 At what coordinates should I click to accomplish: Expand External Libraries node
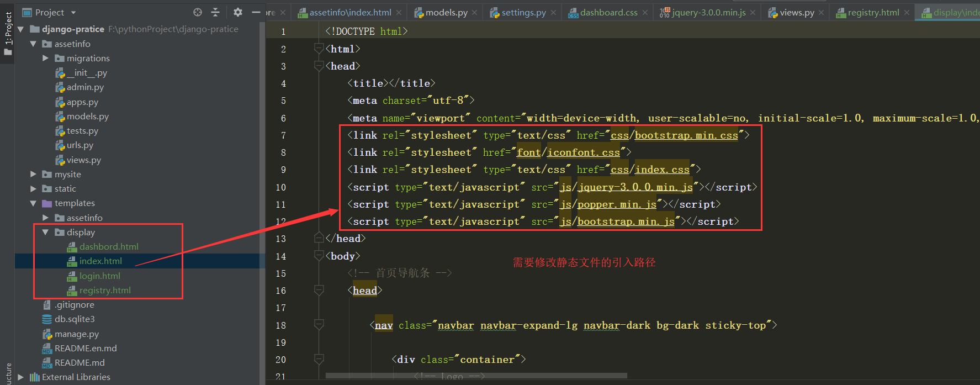[x=21, y=377]
